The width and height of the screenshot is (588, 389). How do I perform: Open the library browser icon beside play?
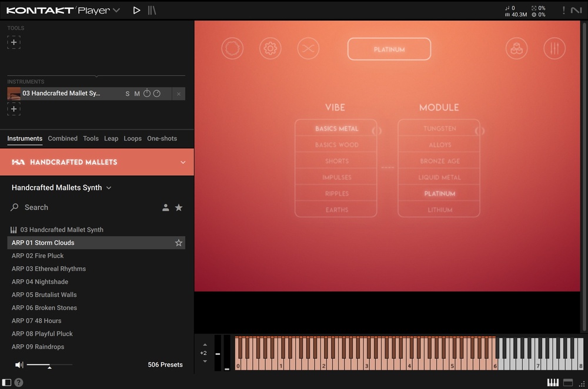click(152, 10)
